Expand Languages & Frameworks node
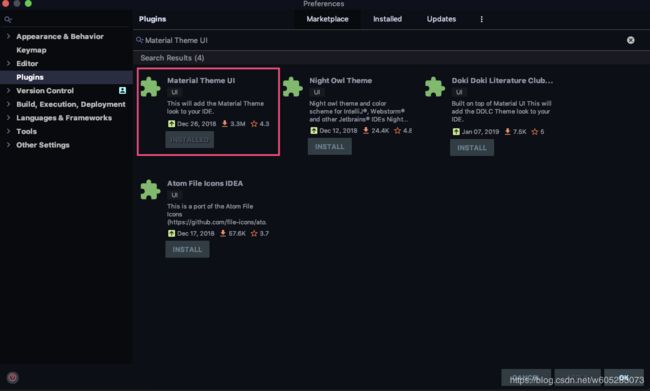Viewport: 650px width, 391px height. click(8, 118)
